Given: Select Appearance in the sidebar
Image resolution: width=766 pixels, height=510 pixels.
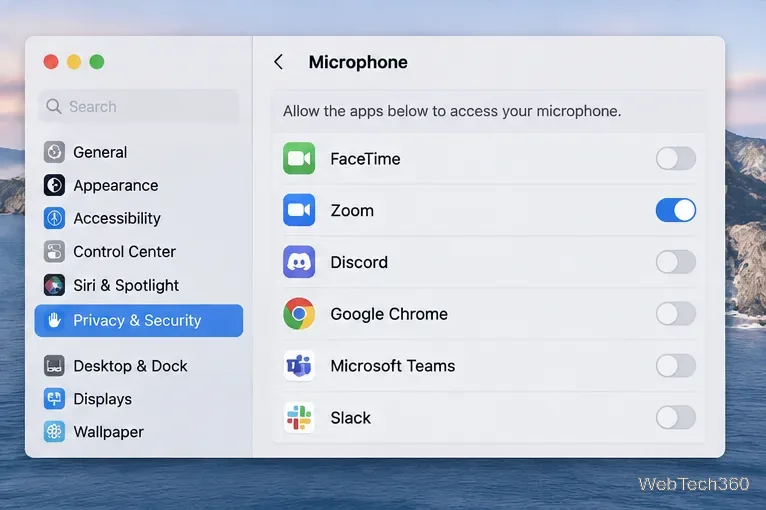Looking at the screenshot, I should tap(139, 185).
